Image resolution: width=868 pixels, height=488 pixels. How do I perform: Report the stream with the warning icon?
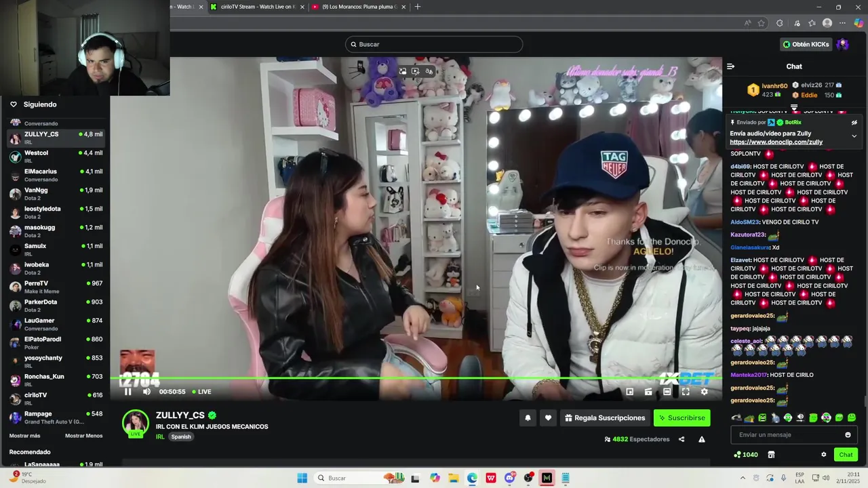pos(702,439)
